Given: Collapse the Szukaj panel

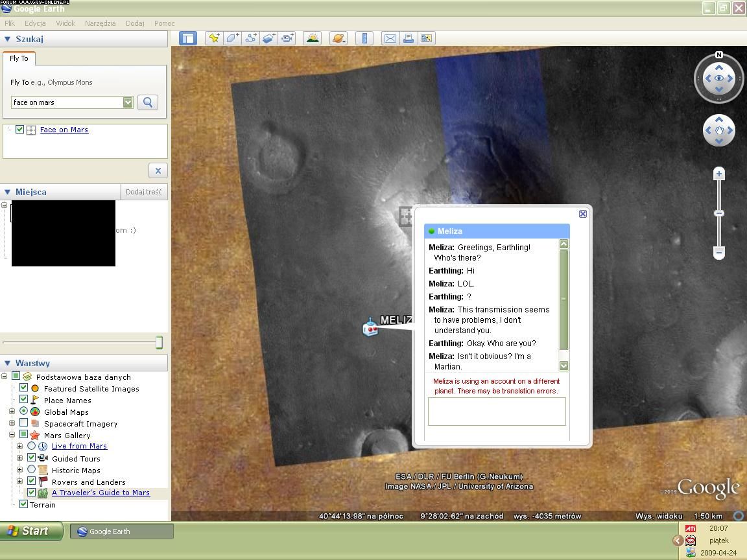Looking at the screenshot, I should click(x=7, y=39).
